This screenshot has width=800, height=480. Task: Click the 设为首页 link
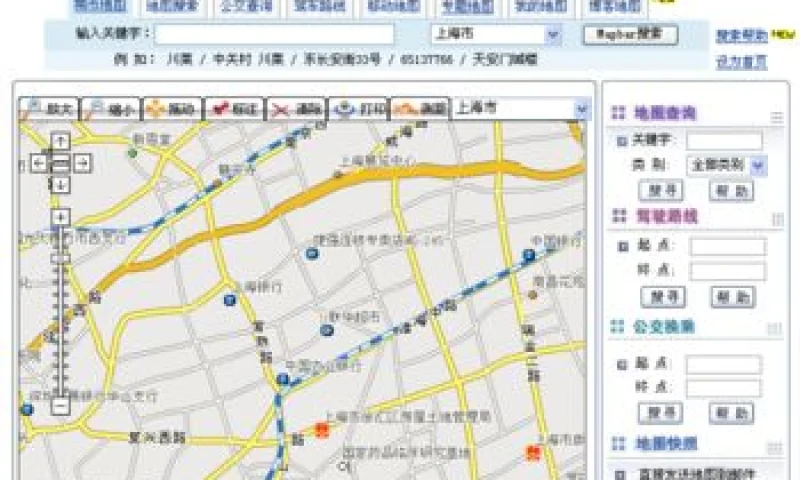(x=741, y=62)
